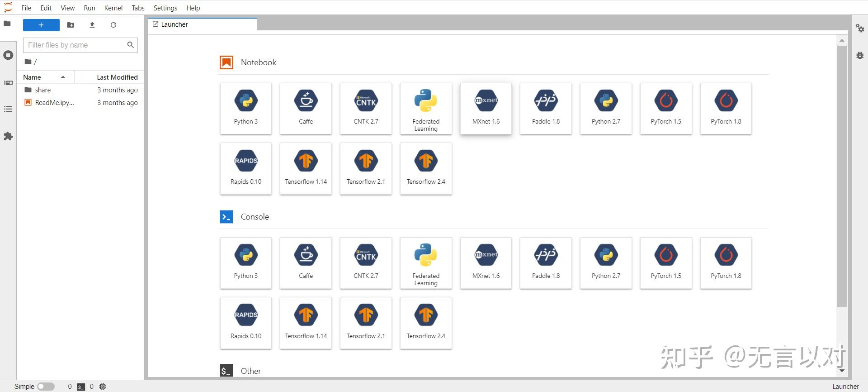Viewport: 868px width, 392px height.
Task: Open a Tensorflow 2.1 console
Action: click(x=366, y=323)
